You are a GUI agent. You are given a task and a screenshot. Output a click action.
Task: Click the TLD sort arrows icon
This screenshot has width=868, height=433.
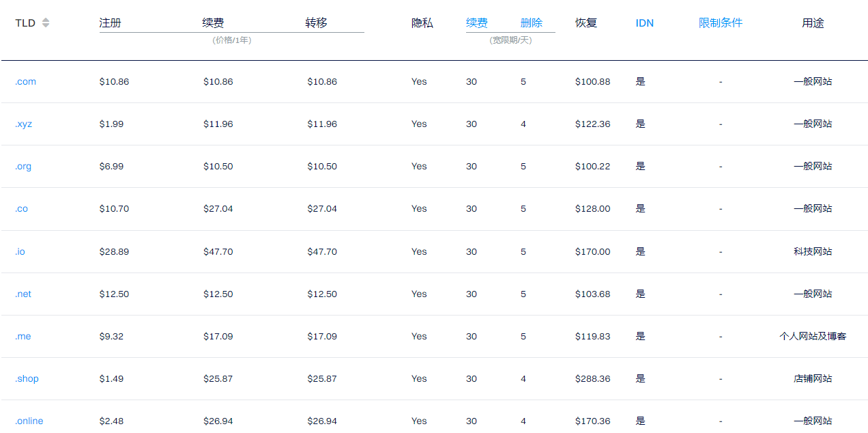click(x=46, y=23)
